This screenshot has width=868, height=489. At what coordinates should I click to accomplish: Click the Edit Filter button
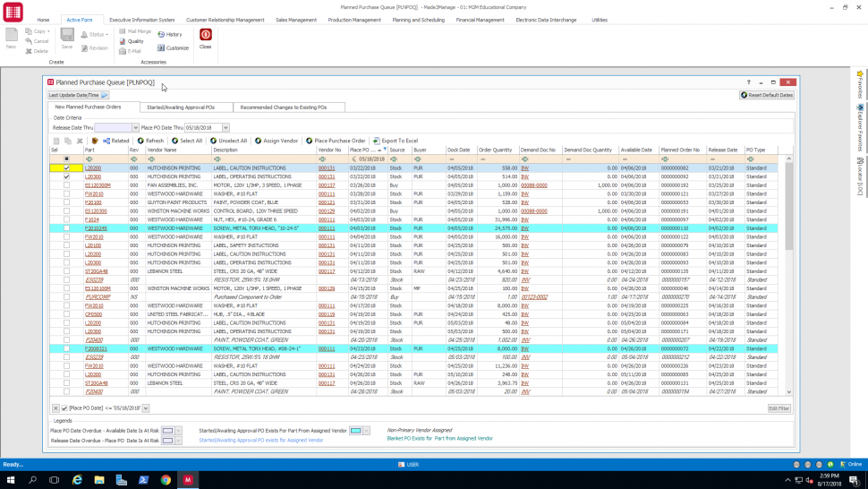779,408
